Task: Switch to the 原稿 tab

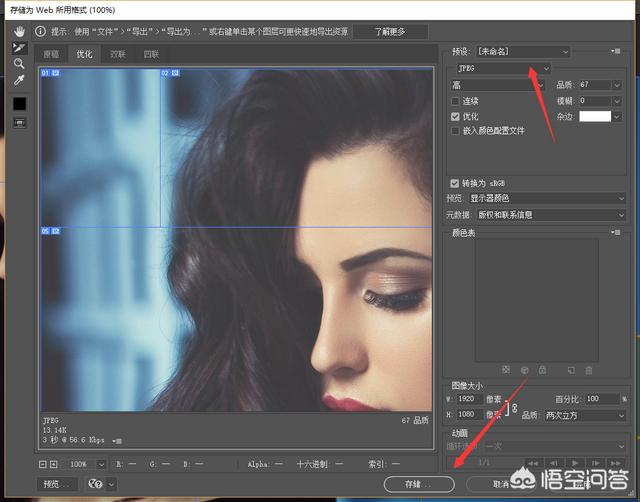Action: (51, 54)
